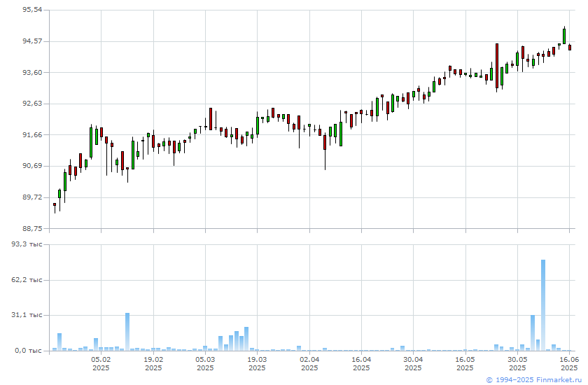Click the 62,2 тыс volume label
588x385 pixels.
pyautogui.click(x=27, y=280)
